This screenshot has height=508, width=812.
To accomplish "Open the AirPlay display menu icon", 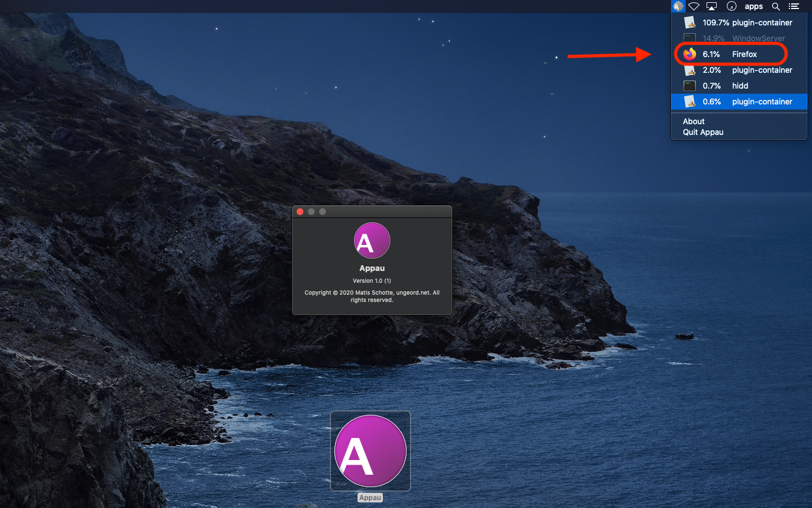I will (x=712, y=6).
